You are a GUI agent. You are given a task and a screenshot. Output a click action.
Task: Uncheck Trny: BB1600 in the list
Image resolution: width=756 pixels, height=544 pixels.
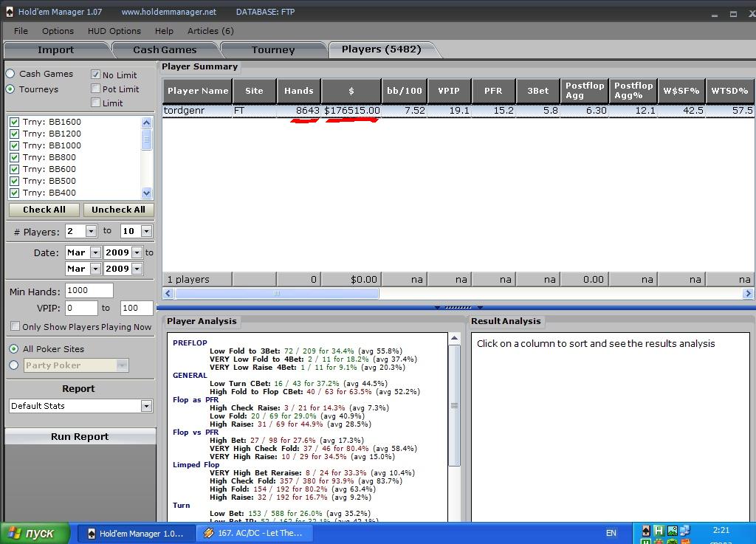[x=14, y=122]
